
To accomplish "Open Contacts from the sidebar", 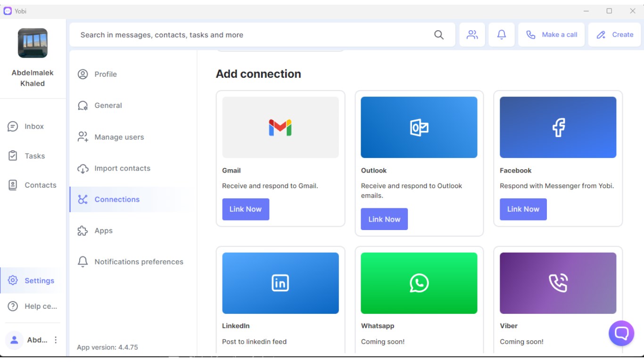I will point(33,185).
